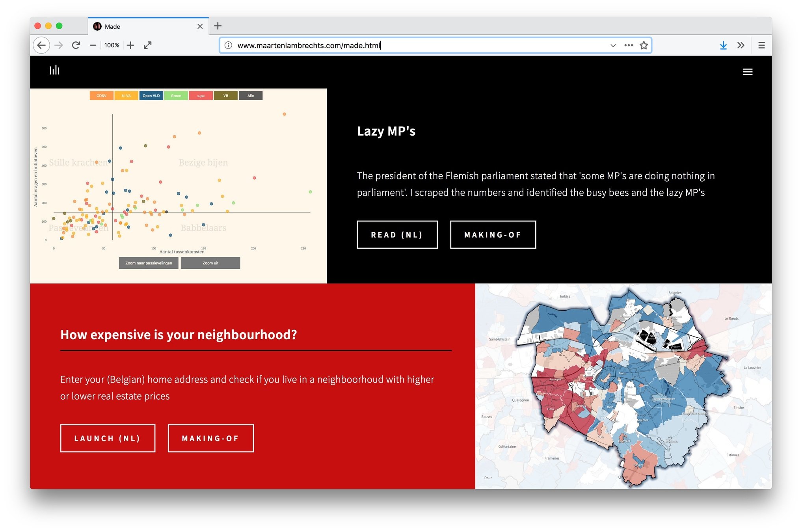Click the browser back arrow button
This screenshot has width=802, height=532.
(x=41, y=45)
